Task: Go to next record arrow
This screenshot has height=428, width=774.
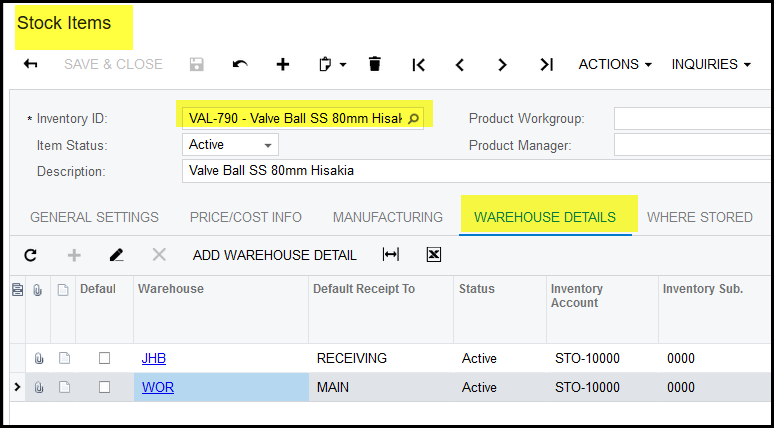Action: click(x=502, y=64)
